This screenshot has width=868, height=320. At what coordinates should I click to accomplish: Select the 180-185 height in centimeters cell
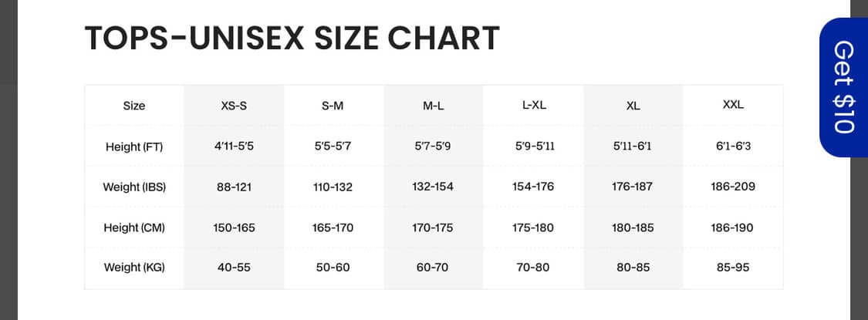(x=633, y=227)
